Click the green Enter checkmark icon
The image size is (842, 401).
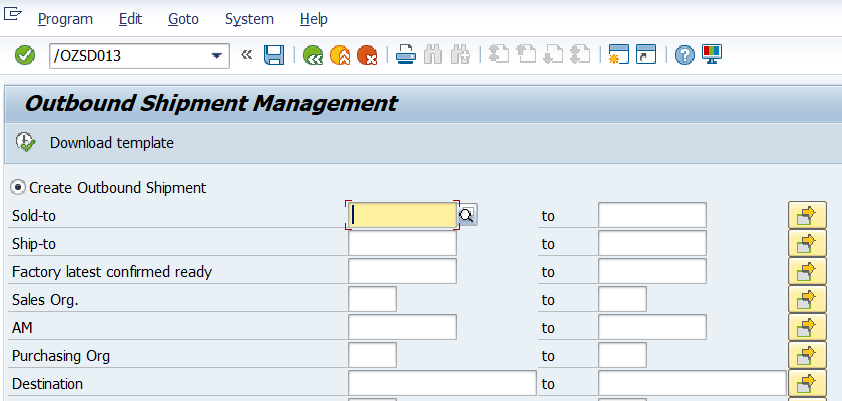point(25,56)
